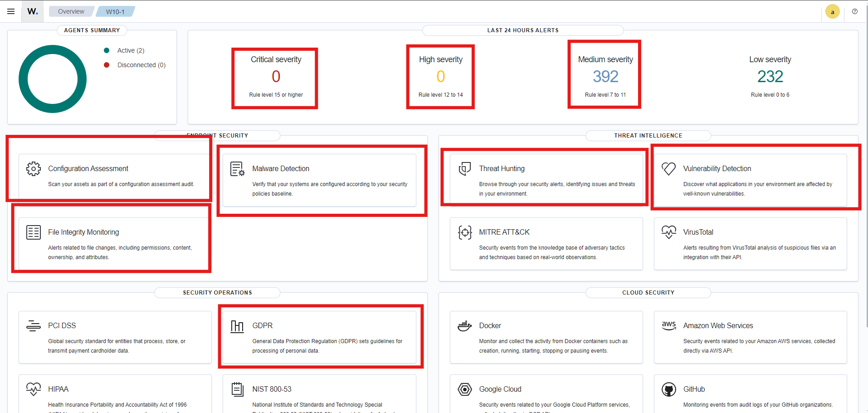
Task: Open the Docker module title
Action: pos(490,325)
